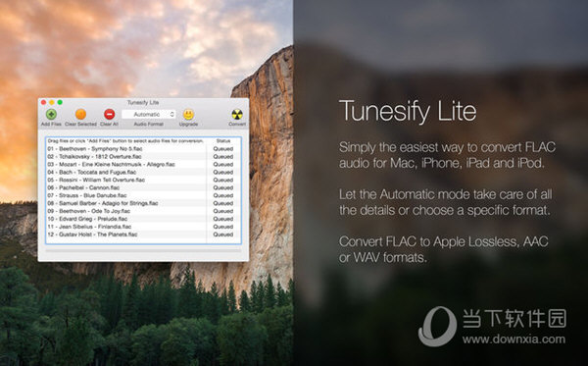Open the Automatic audio format dropdown
This screenshot has width=588, height=366.
(149, 114)
